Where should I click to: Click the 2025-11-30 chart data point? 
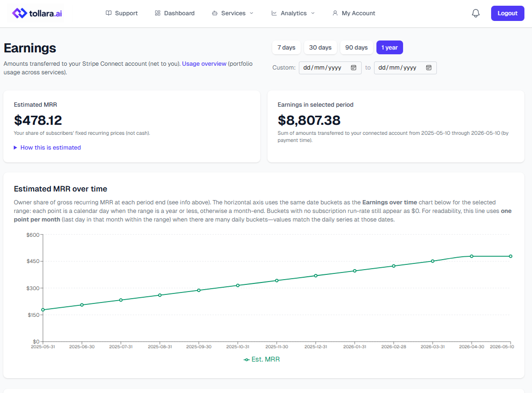click(277, 281)
